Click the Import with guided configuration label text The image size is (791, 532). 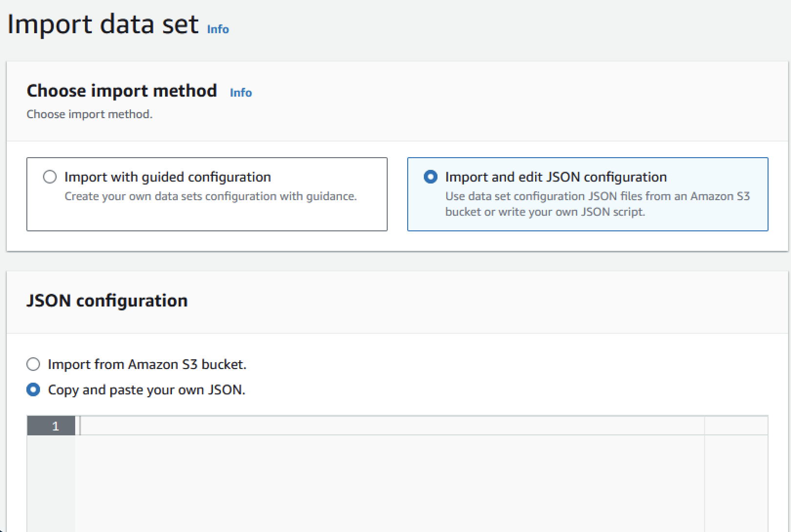coord(167,177)
